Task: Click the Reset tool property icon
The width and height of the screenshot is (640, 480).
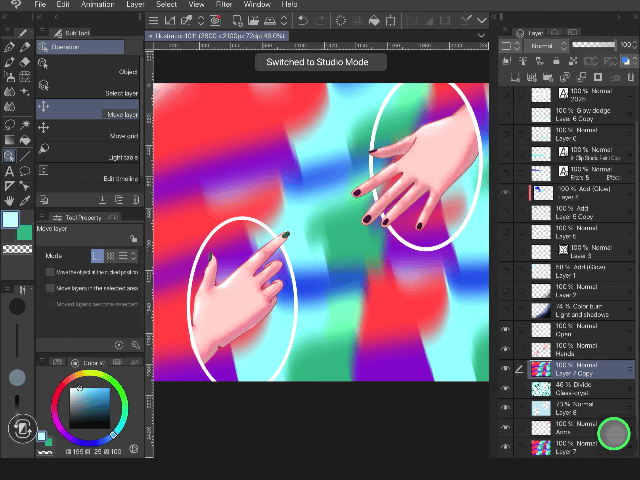Action: [119, 345]
